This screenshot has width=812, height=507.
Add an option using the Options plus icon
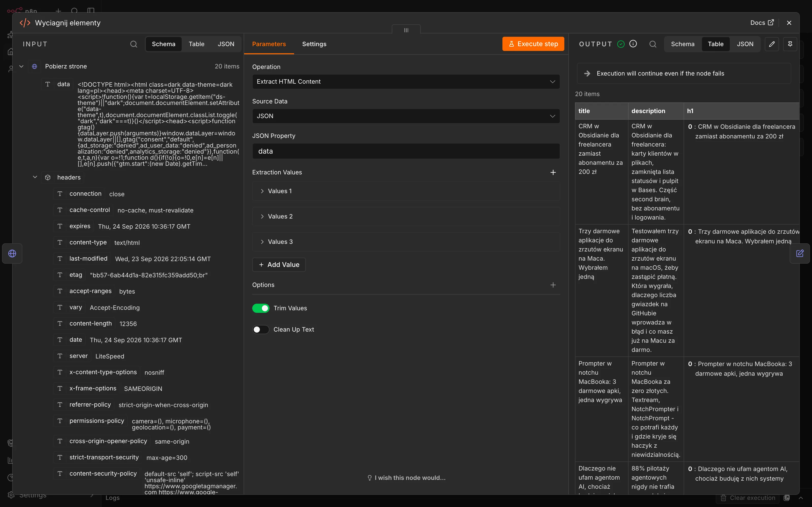tap(553, 285)
